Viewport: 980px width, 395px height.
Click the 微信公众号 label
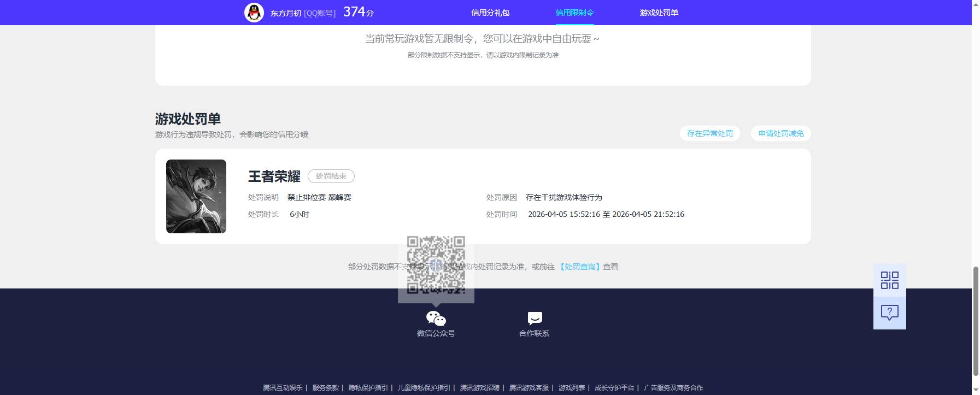pyautogui.click(x=436, y=333)
